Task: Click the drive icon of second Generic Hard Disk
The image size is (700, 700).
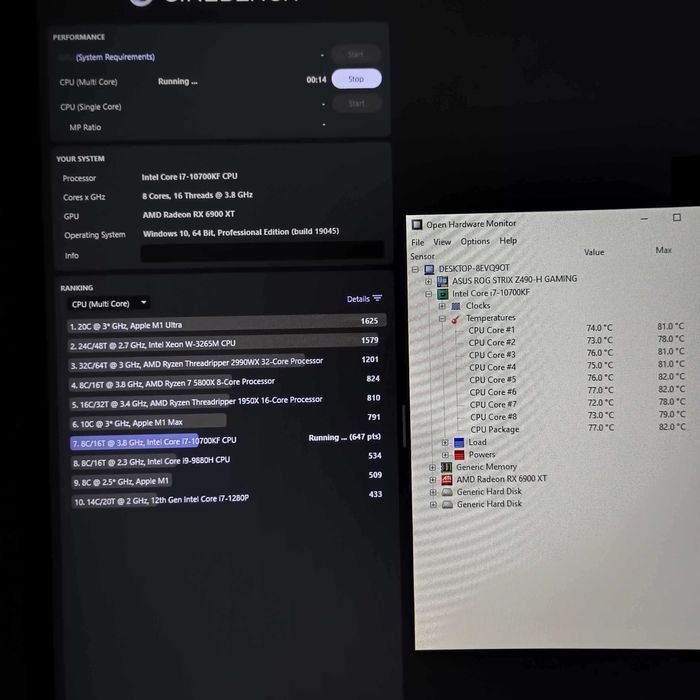Action: pyautogui.click(x=447, y=504)
